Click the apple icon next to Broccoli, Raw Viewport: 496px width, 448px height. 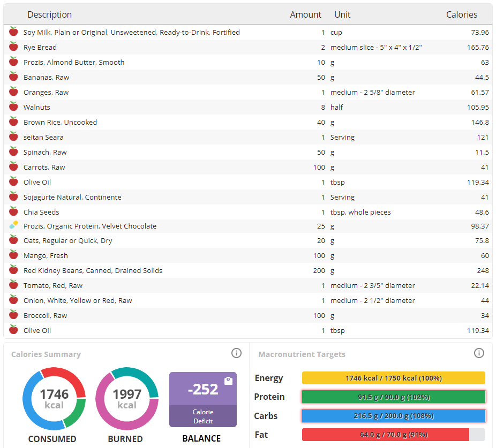point(13,315)
